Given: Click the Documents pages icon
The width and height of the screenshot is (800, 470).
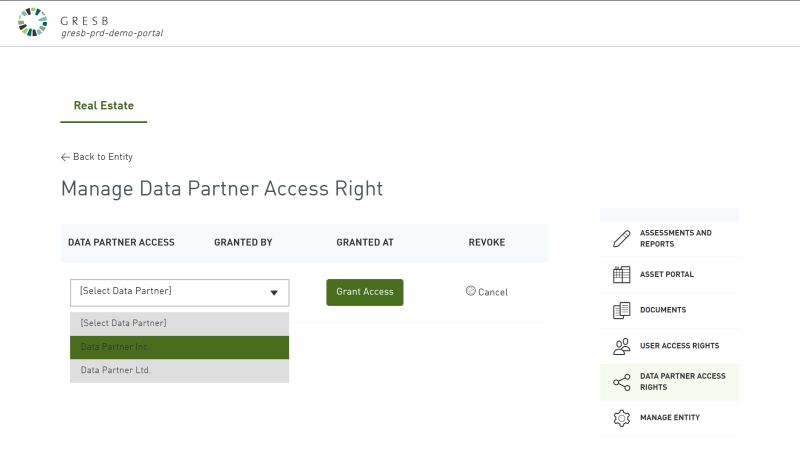Looking at the screenshot, I should point(621,310).
